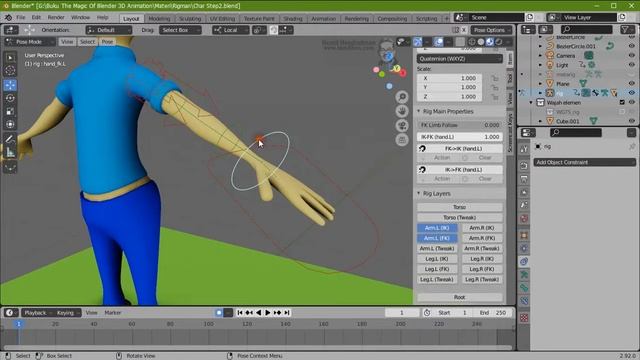This screenshot has height=360, width=640.
Task: Select the Cursor tool in the viewport toolbar
Action: [x=10, y=71]
